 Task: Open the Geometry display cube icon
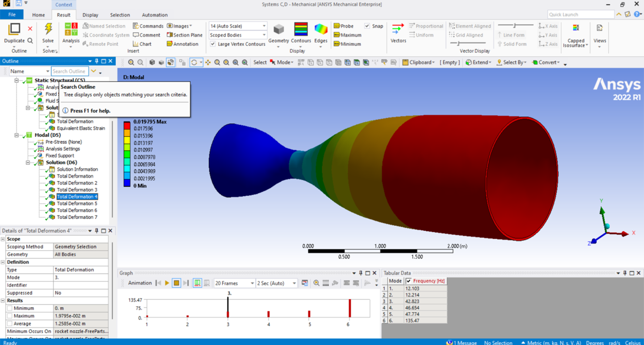(x=279, y=30)
